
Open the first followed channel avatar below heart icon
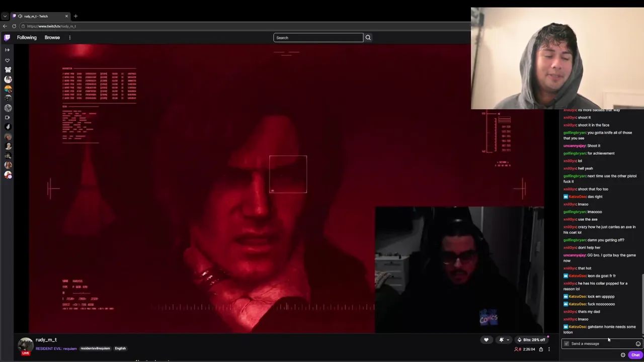tap(7, 70)
